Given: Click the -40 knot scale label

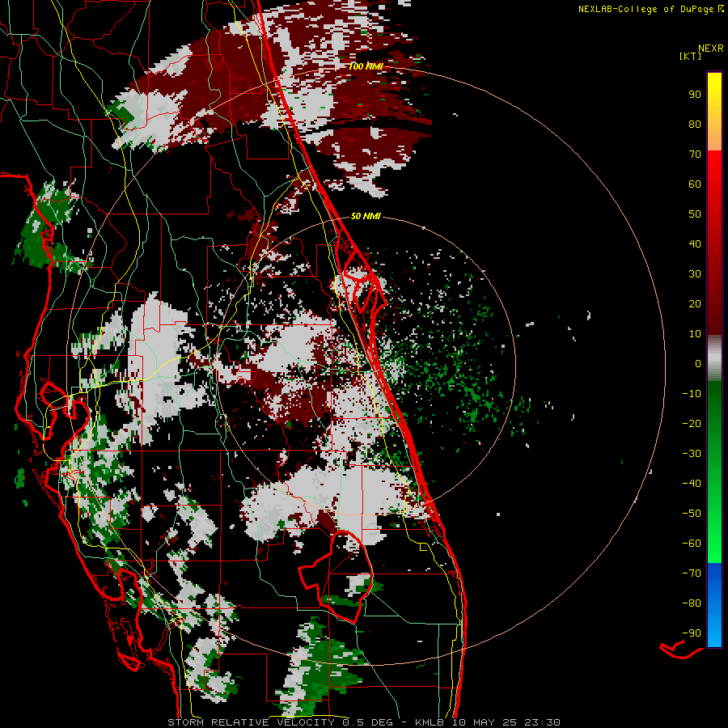Looking at the screenshot, I should pos(692,484).
